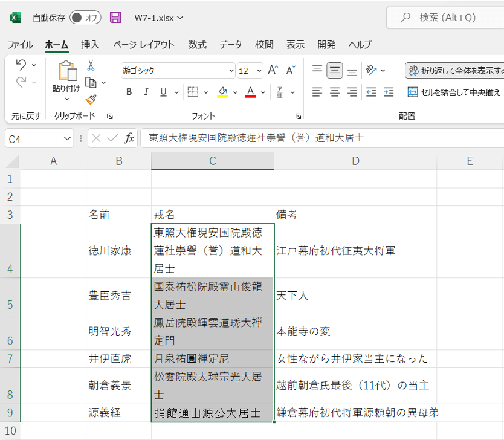Expand the Name Box dropdown arrow
Viewport: 504px width, 440px height.
point(68,138)
